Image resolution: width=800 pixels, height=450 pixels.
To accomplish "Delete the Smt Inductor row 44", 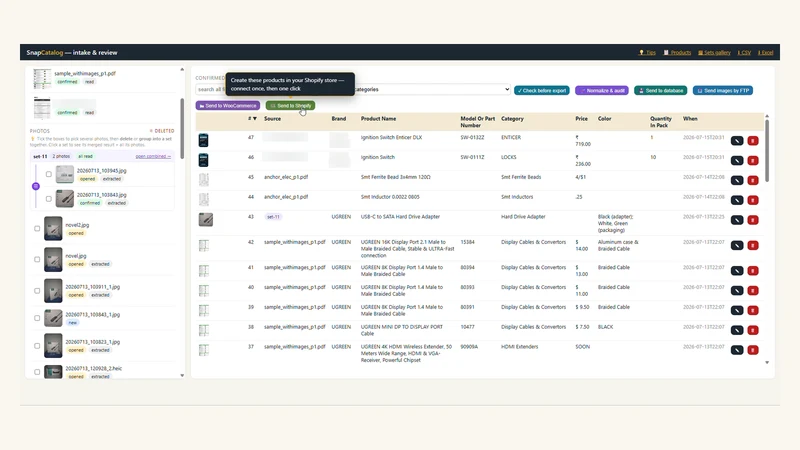I will tap(753, 200).
